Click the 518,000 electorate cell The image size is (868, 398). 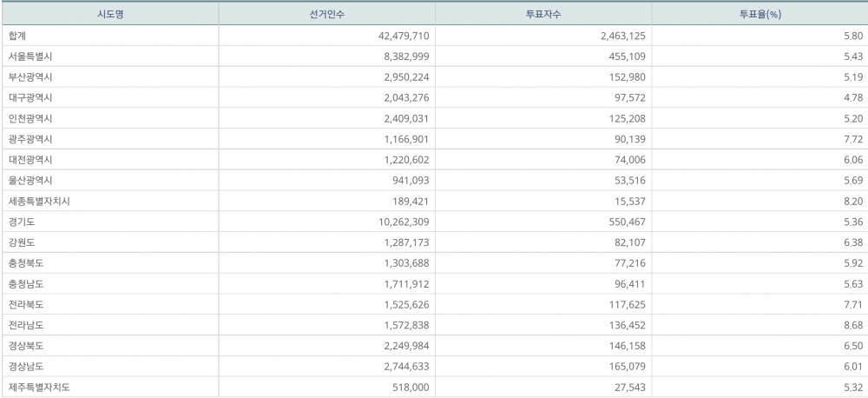(410, 388)
